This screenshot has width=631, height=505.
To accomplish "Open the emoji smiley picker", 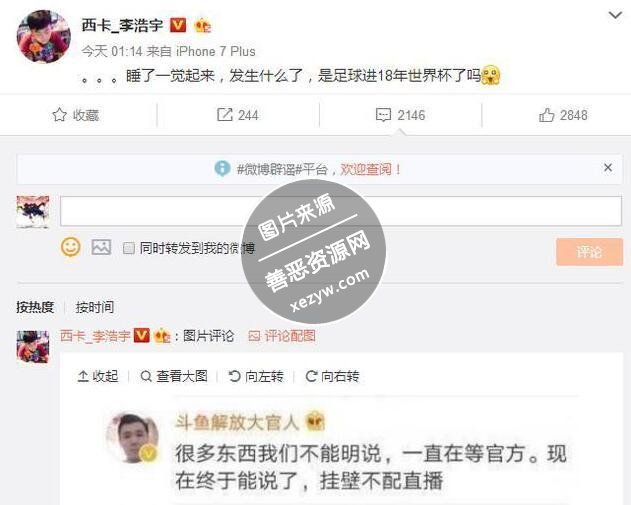I will click(70, 247).
